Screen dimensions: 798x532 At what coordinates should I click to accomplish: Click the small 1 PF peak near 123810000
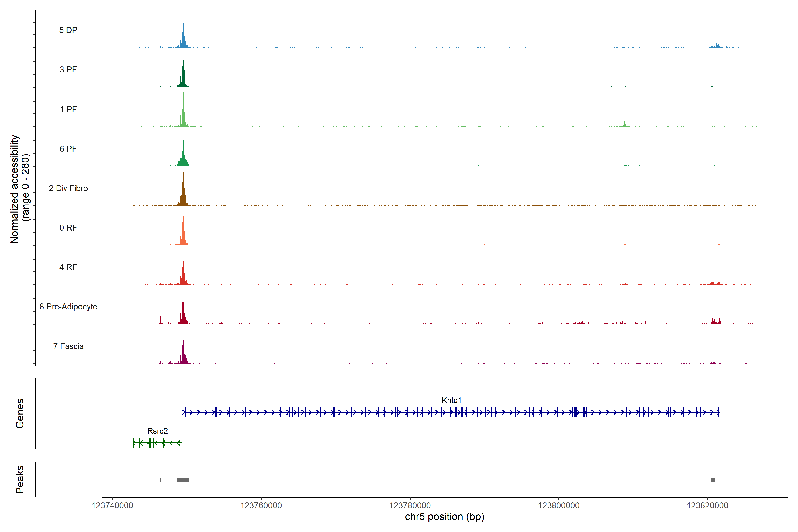tap(624, 124)
